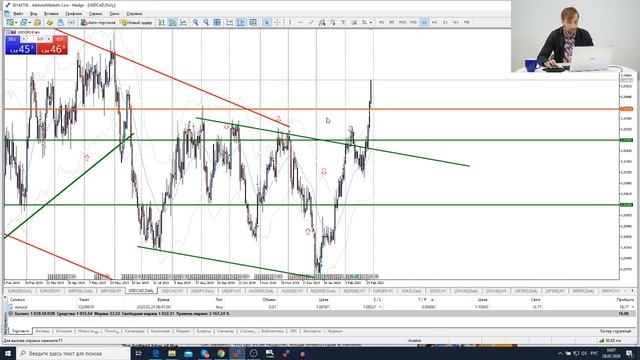The height and width of the screenshot is (360, 640).
Task: Open the Окно menu
Action: (x=114, y=13)
